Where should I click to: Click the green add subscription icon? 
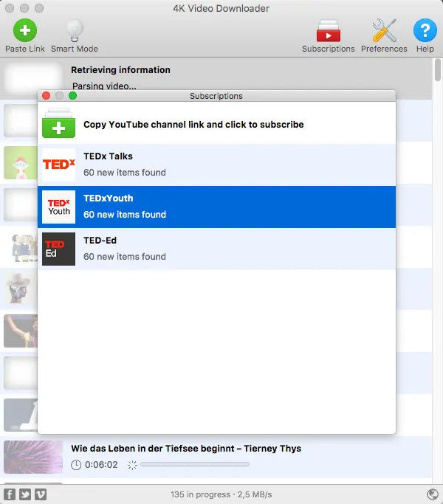coord(58,123)
